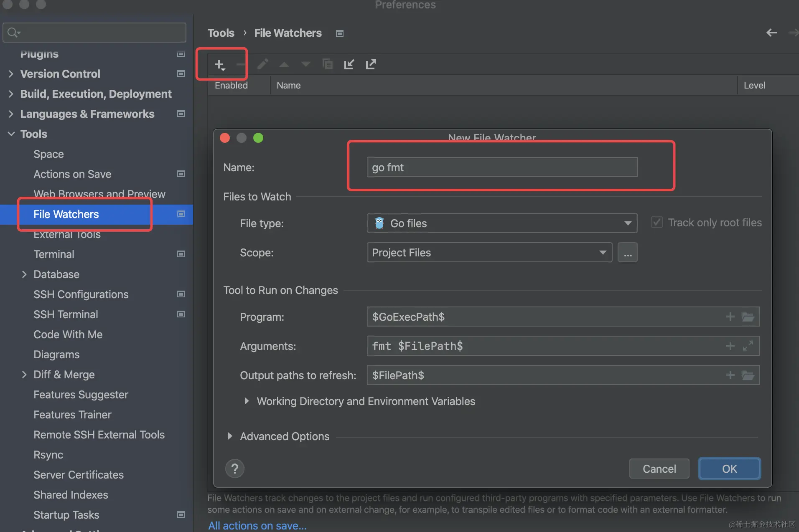
Task: Expand the Diff & Merge tree node
Action: pyautogui.click(x=24, y=374)
